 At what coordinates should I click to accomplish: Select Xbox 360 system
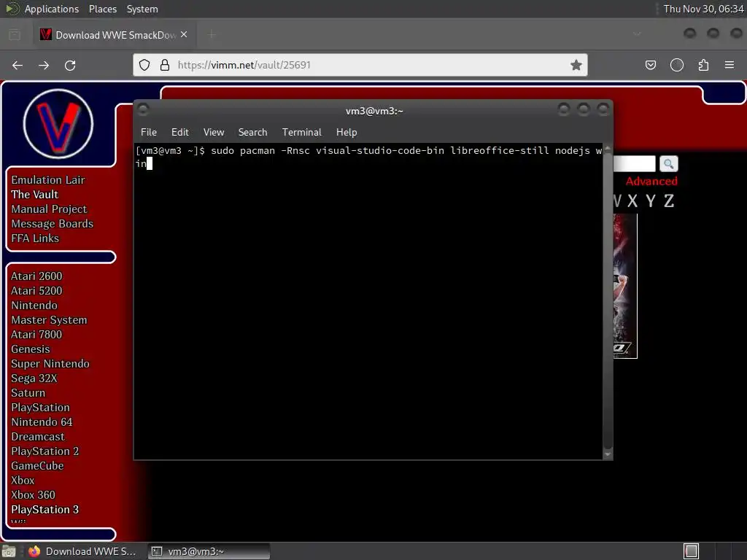point(34,495)
